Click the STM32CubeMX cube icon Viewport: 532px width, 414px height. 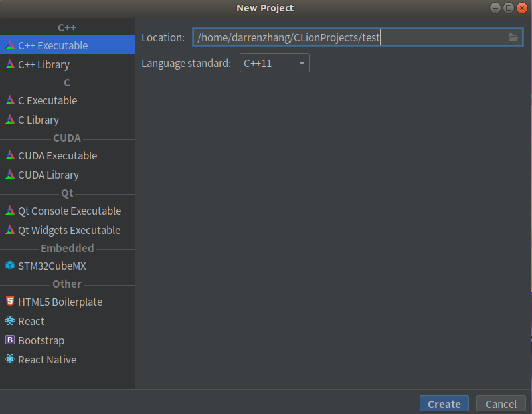(x=10, y=265)
